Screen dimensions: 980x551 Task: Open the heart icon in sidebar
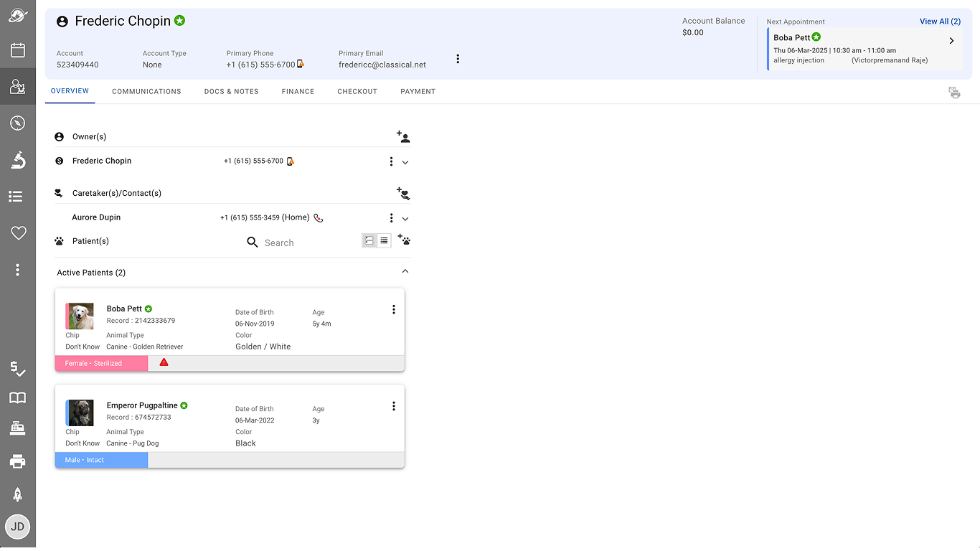pyautogui.click(x=18, y=232)
